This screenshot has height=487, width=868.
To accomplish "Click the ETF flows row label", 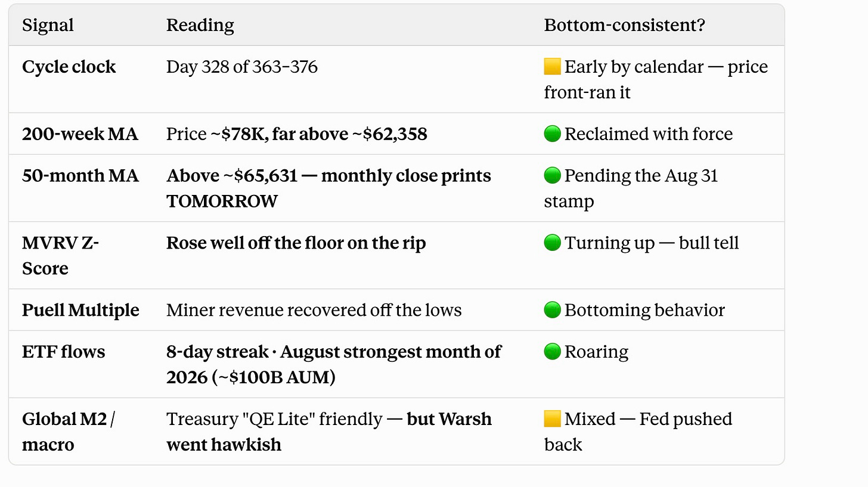I will click(x=64, y=352).
